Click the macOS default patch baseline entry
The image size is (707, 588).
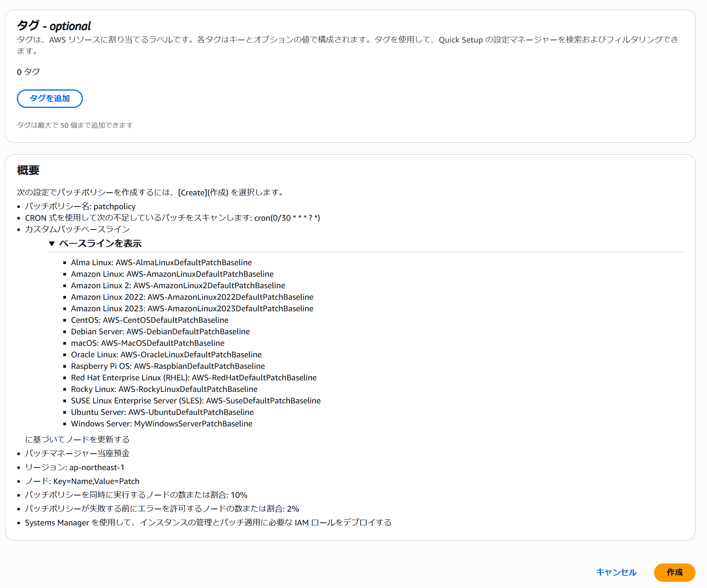point(147,343)
